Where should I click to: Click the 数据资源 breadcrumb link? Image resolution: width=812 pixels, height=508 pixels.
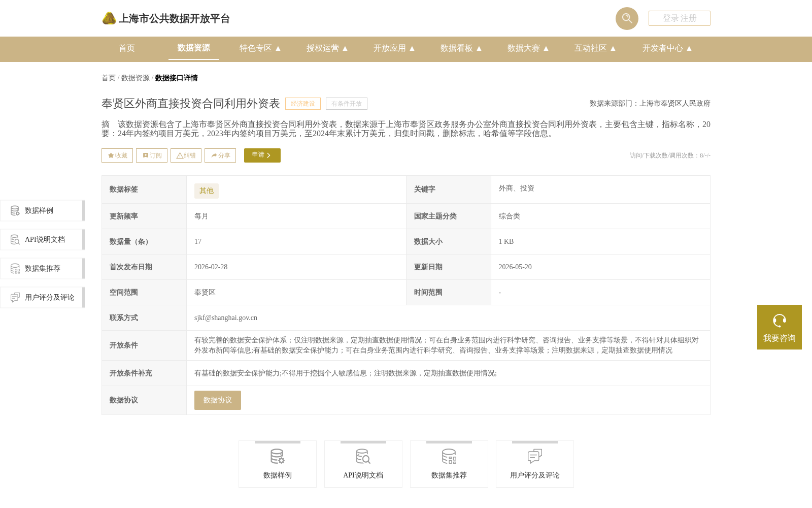[x=136, y=78]
